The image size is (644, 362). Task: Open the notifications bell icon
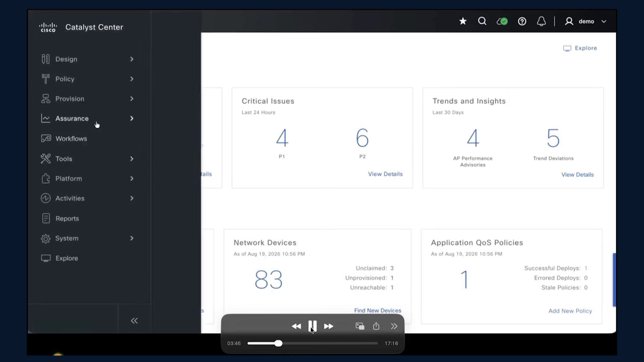(541, 21)
